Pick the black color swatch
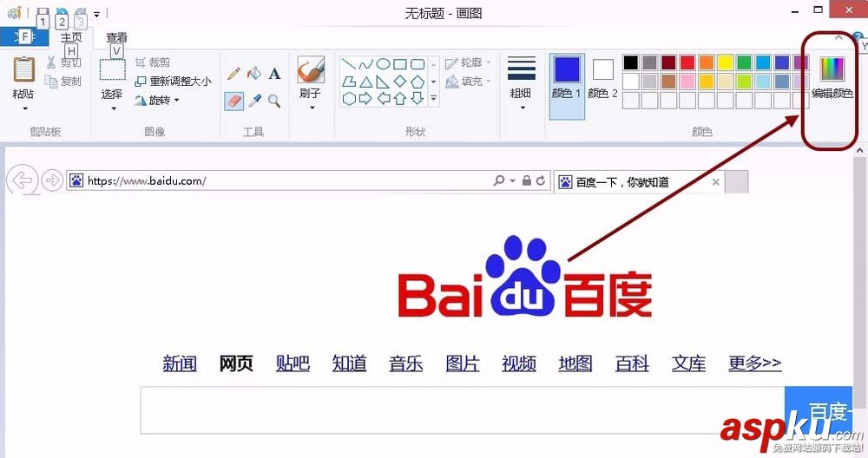 (630, 62)
